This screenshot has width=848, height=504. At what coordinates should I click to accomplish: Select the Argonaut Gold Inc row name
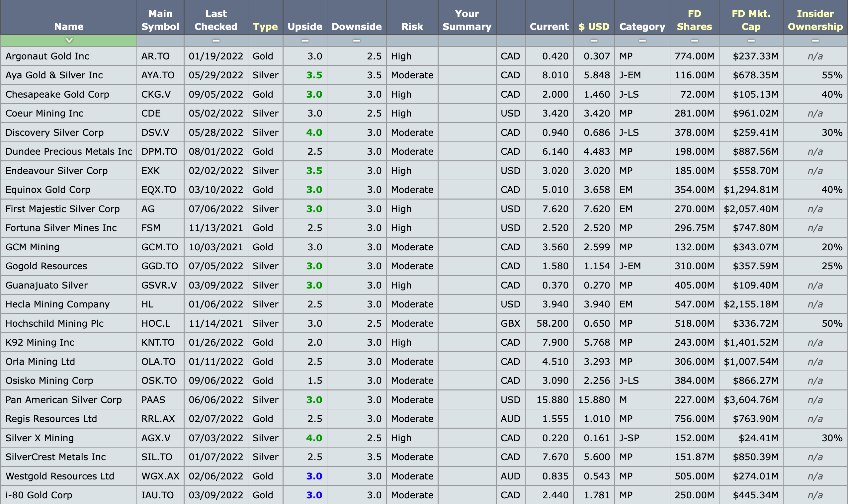coord(47,56)
